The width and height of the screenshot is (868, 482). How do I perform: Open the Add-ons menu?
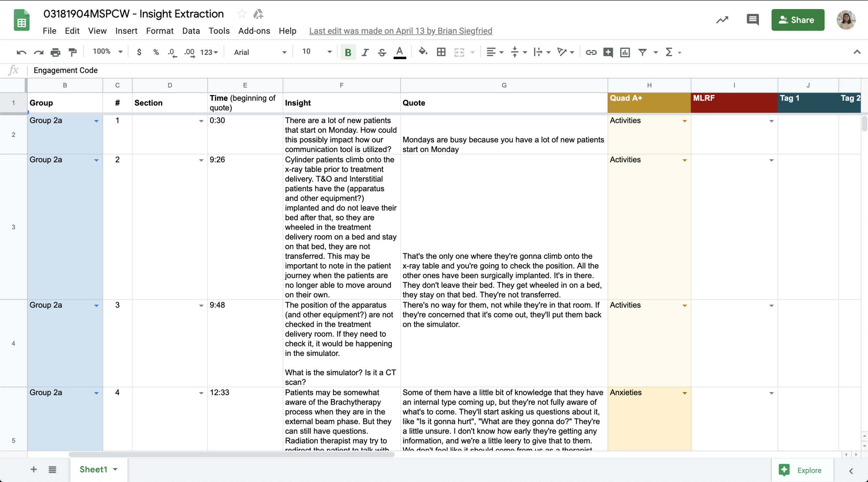(x=254, y=31)
